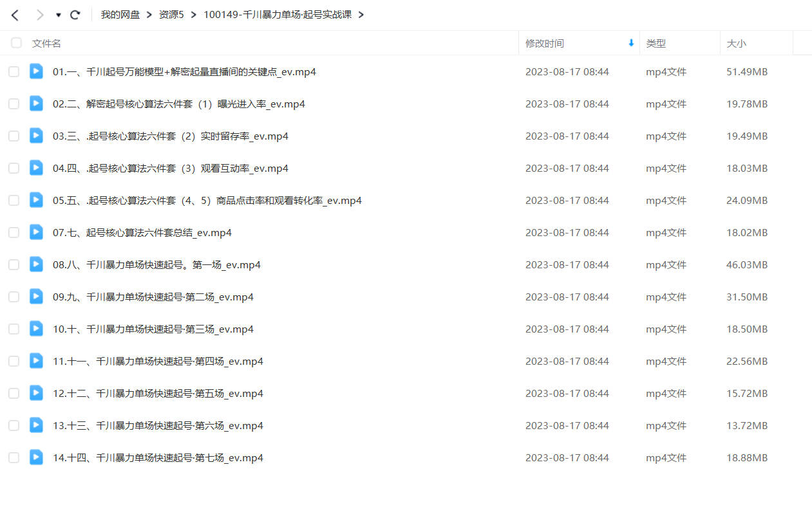
Task: Select file name 04.四、.起号核心算法六件套（3）观看互动率_ev.mp4
Action: click(171, 168)
